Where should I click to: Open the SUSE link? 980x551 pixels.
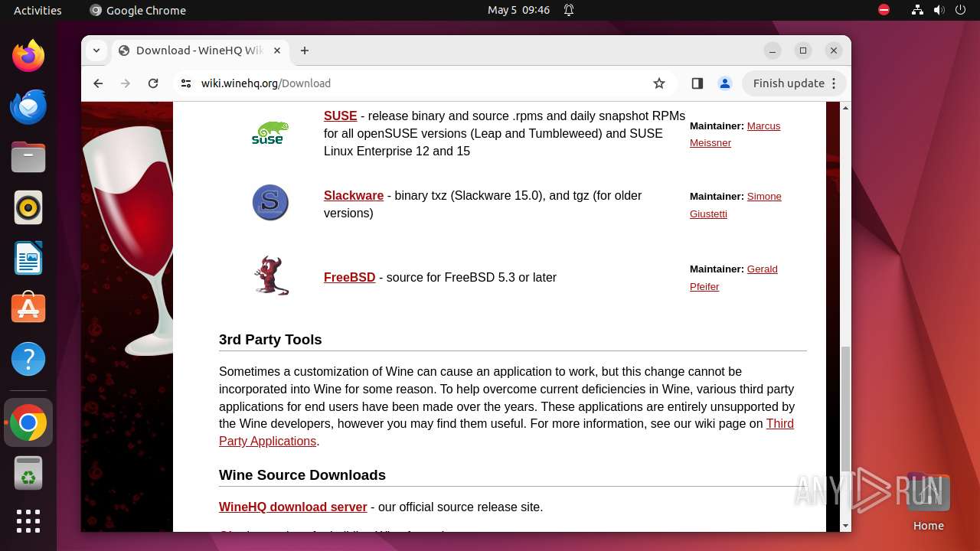340,116
